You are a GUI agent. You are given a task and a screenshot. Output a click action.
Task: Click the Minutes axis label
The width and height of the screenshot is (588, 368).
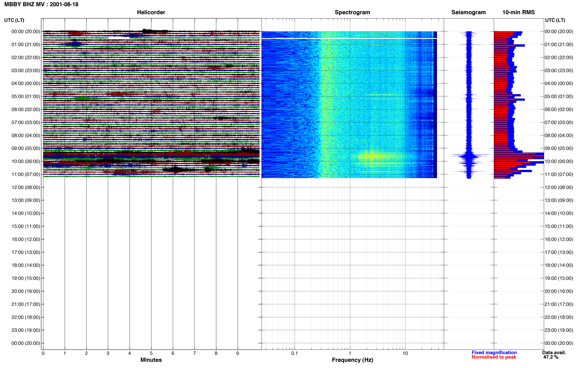point(151,360)
